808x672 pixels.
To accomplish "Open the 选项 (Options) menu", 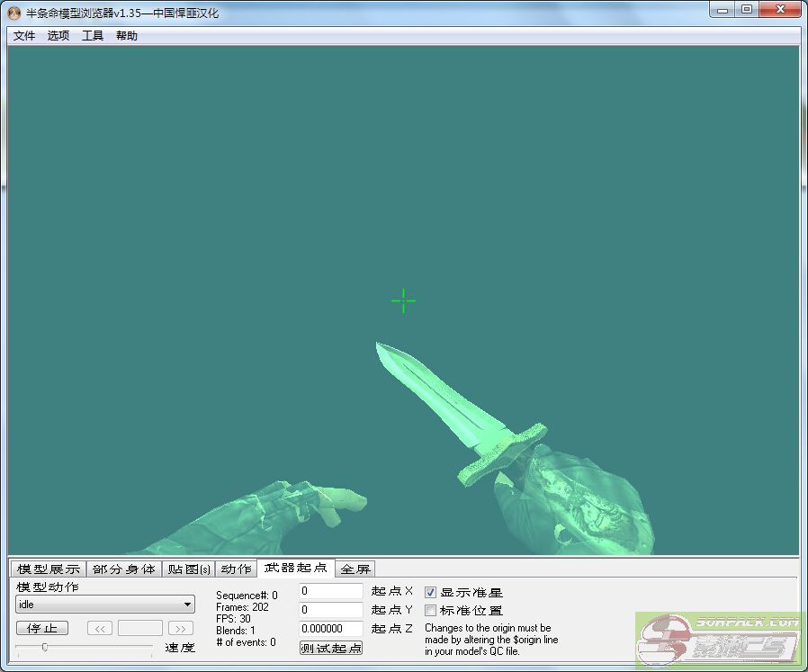I will click(x=58, y=36).
